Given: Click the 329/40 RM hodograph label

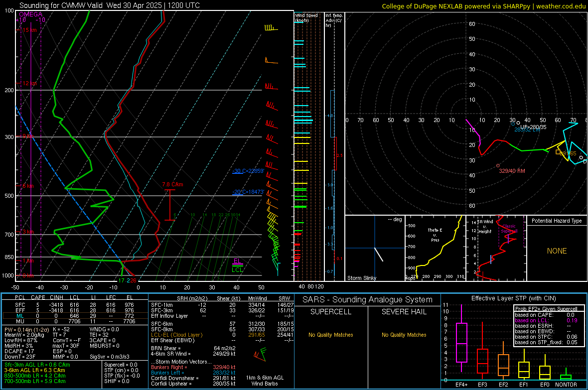Looking at the screenshot, I should 512,171.
